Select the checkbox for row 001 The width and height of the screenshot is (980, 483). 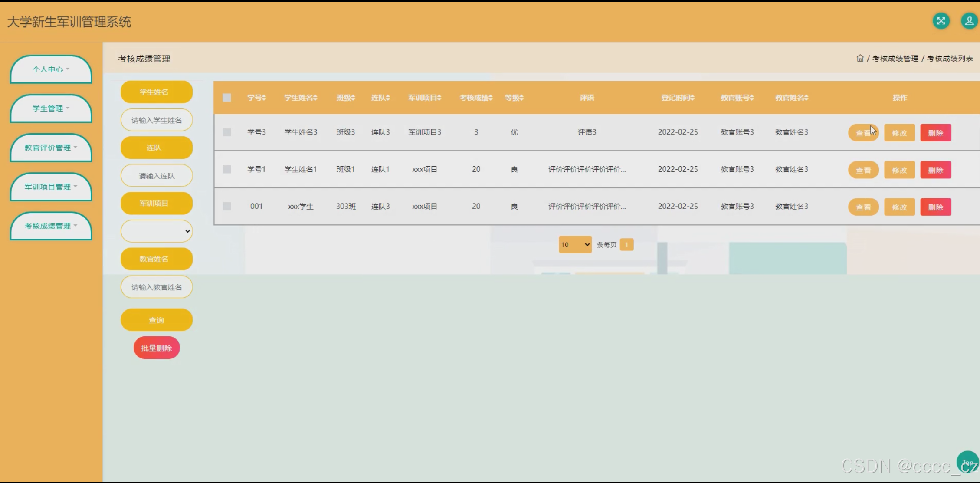click(x=227, y=206)
